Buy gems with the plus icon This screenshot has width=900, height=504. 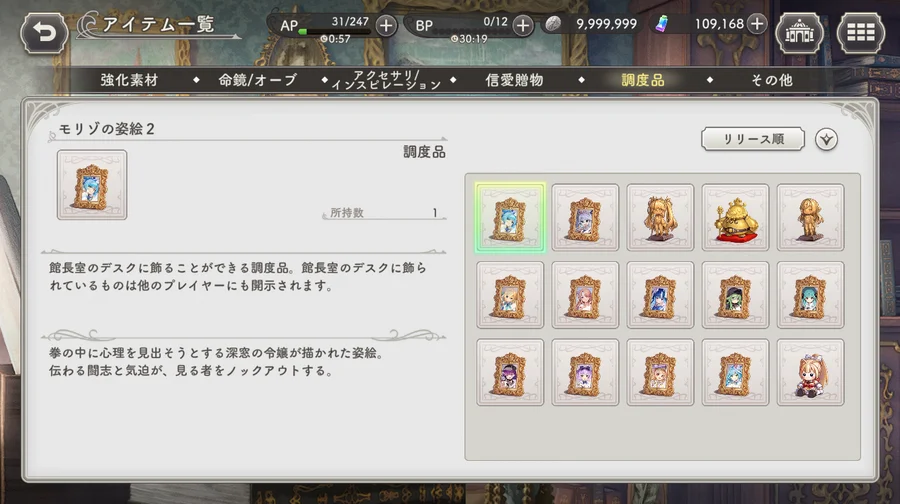click(x=757, y=24)
